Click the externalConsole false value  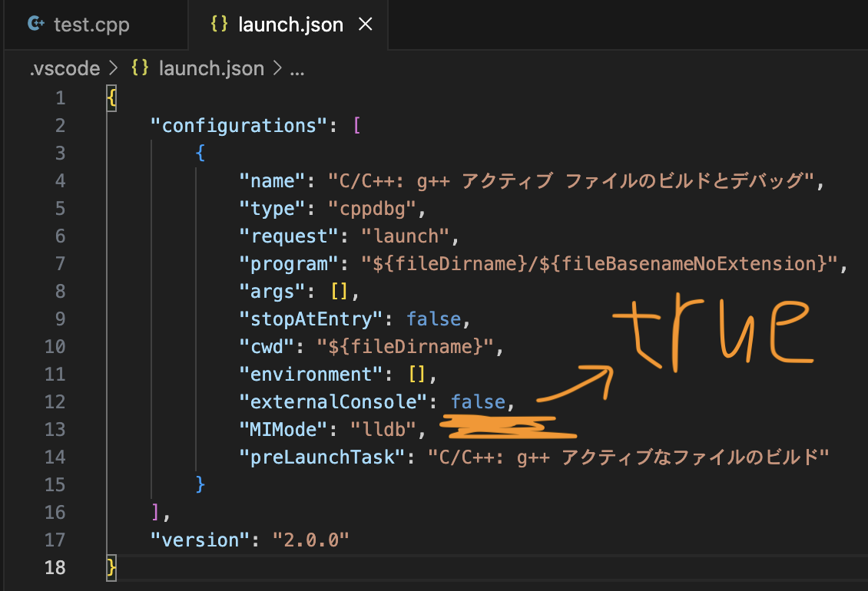coord(478,401)
